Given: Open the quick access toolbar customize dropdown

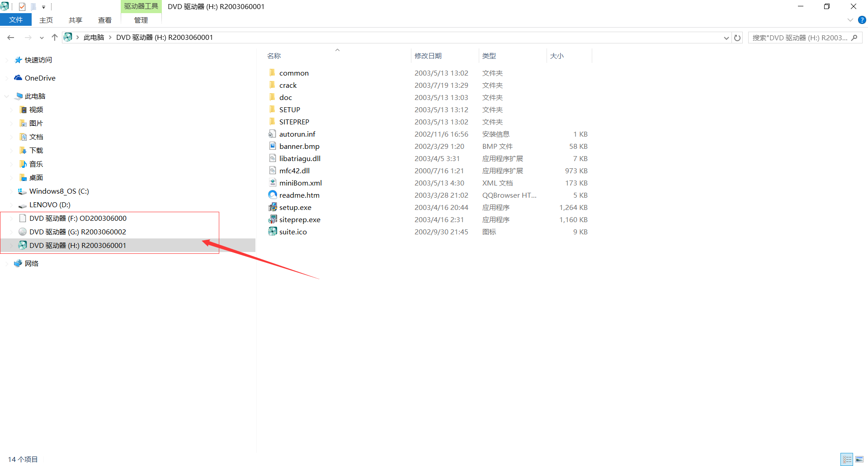Looking at the screenshot, I should (x=43, y=7).
